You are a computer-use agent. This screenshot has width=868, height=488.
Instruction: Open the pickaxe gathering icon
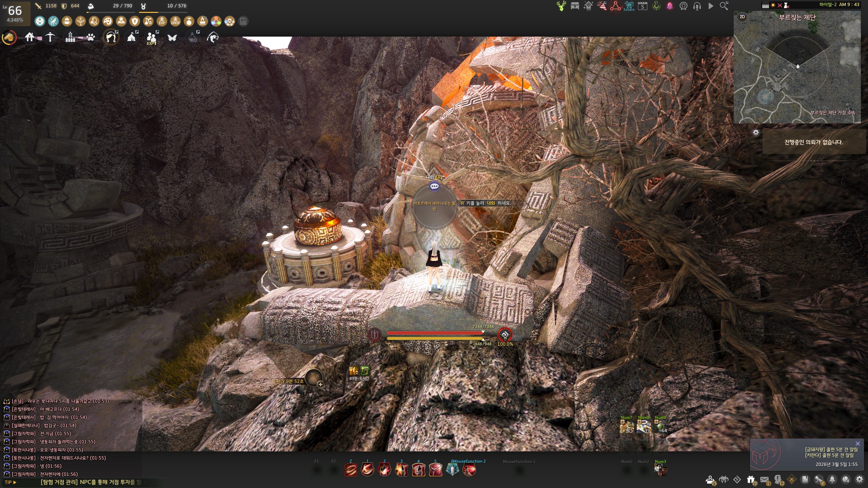coord(50,37)
